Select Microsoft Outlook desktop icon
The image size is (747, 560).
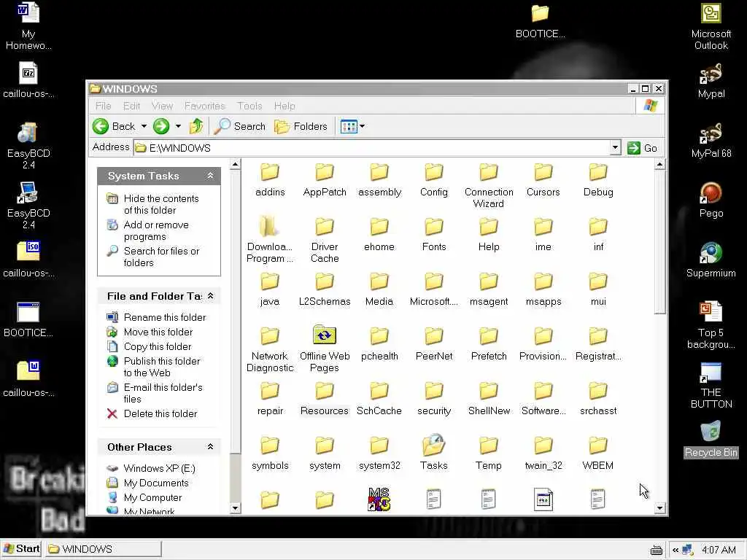[x=711, y=27]
